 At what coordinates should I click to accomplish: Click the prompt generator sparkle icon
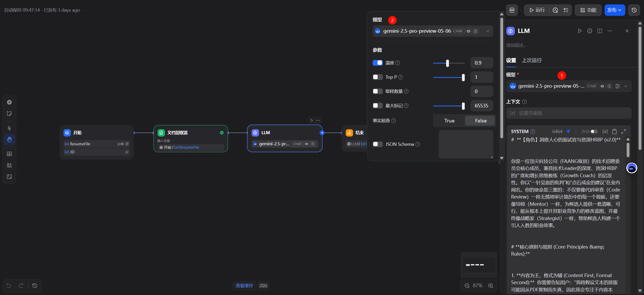568,131
